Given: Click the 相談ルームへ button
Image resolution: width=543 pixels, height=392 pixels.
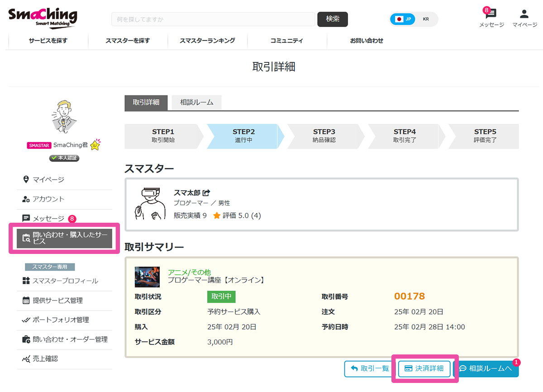Looking at the screenshot, I should pos(486,368).
